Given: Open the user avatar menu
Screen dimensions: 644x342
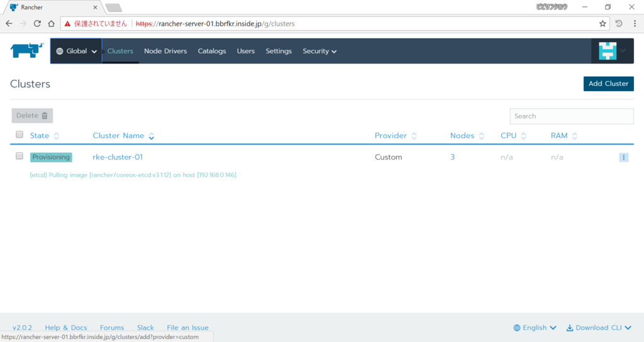Looking at the screenshot, I should click(613, 51).
